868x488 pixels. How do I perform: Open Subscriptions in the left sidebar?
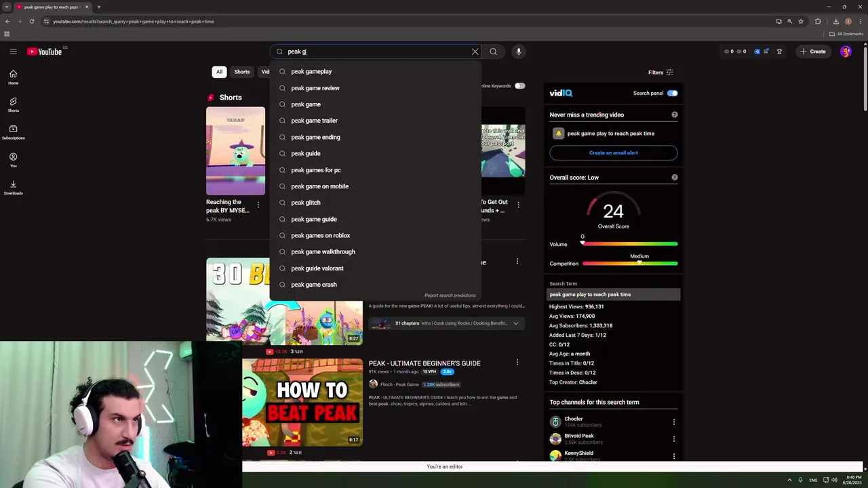click(13, 132)
